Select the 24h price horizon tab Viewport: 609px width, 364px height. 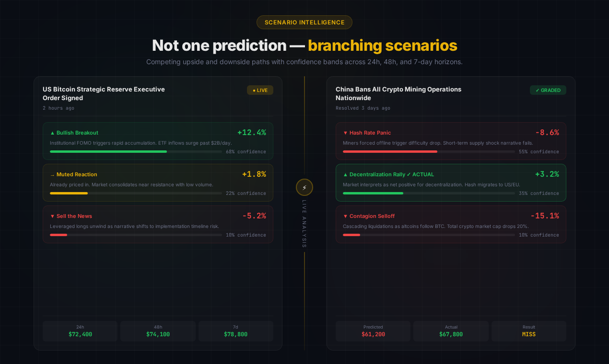click(80, 331)
